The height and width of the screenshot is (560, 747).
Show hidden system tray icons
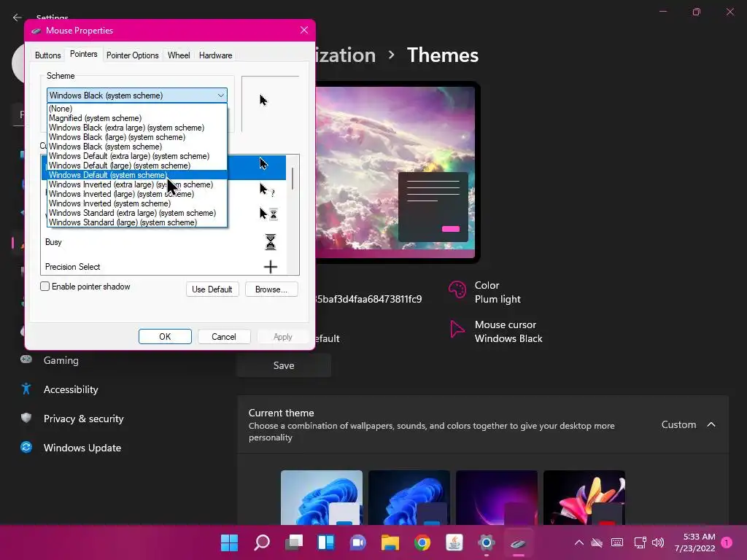click(x=578, y=542)
